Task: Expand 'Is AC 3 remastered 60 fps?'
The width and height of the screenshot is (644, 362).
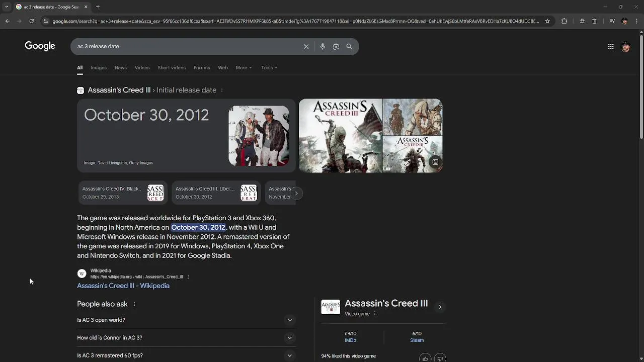Action: pyautogui.click(x=187, y=355)
